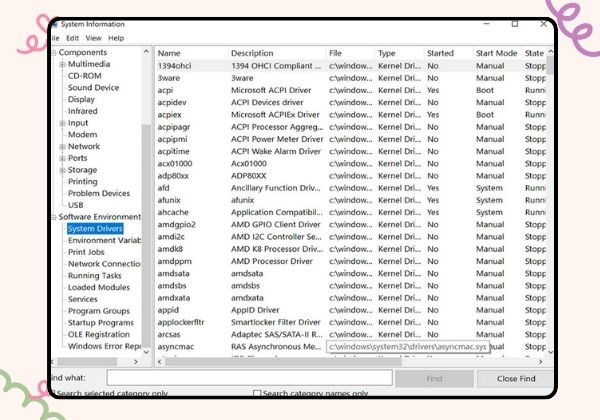Click ACPI Power Meter Driver description
This screenshot has width=600, height=420.
click(x=277, y=139)
